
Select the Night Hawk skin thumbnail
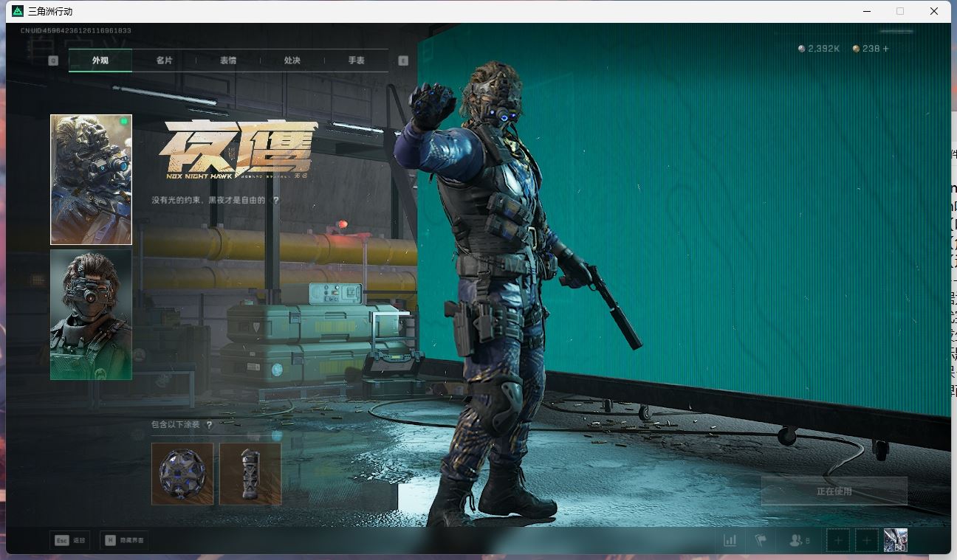click(x=91, y=179)
